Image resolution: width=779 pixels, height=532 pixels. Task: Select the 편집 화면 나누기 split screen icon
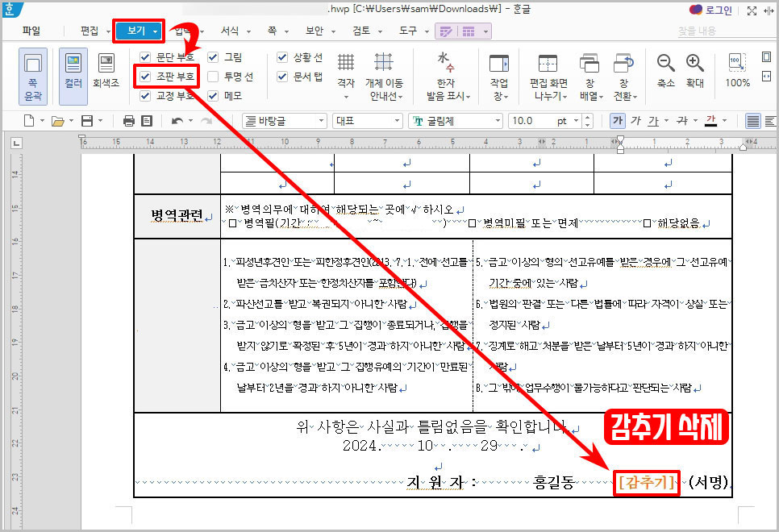548,73
